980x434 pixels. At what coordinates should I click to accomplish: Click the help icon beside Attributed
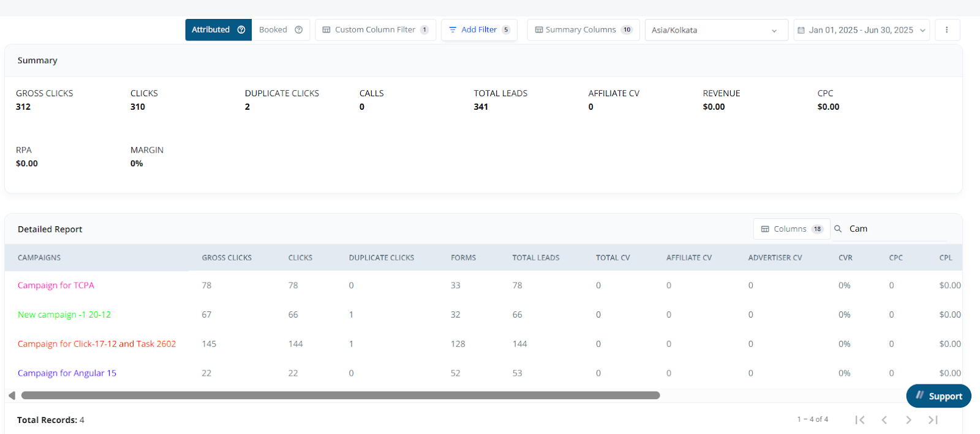pos(241,29)
